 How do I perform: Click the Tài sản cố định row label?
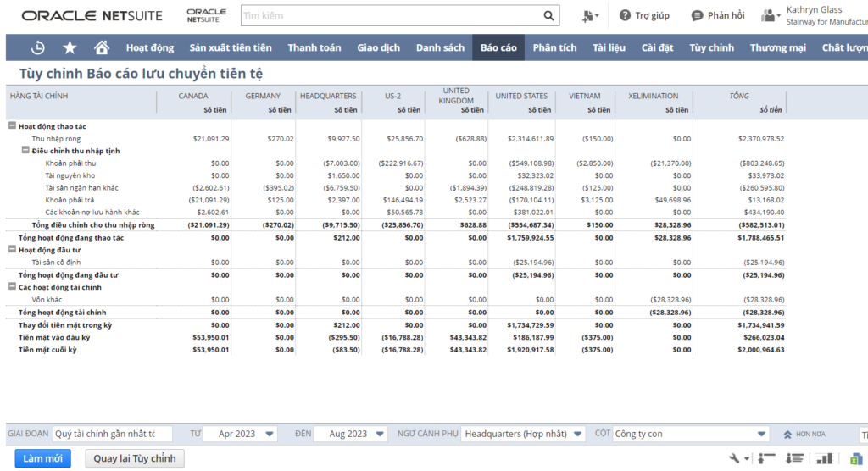pos(56,263)
